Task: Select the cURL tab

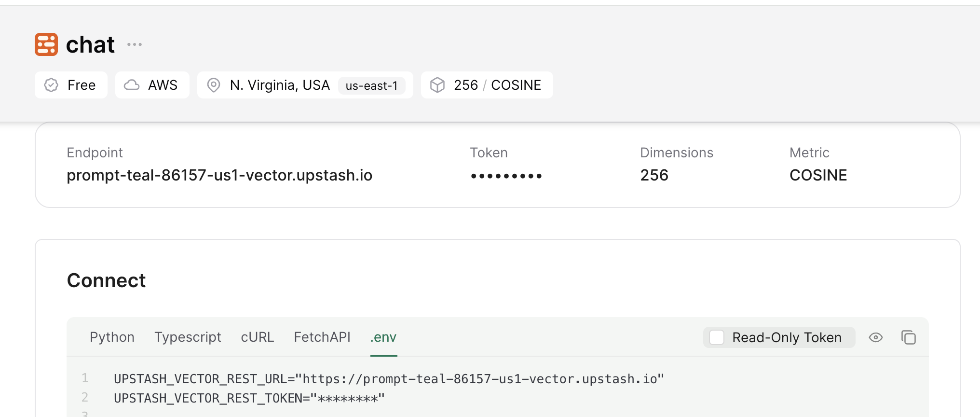Action: click(x=257, y=337)
